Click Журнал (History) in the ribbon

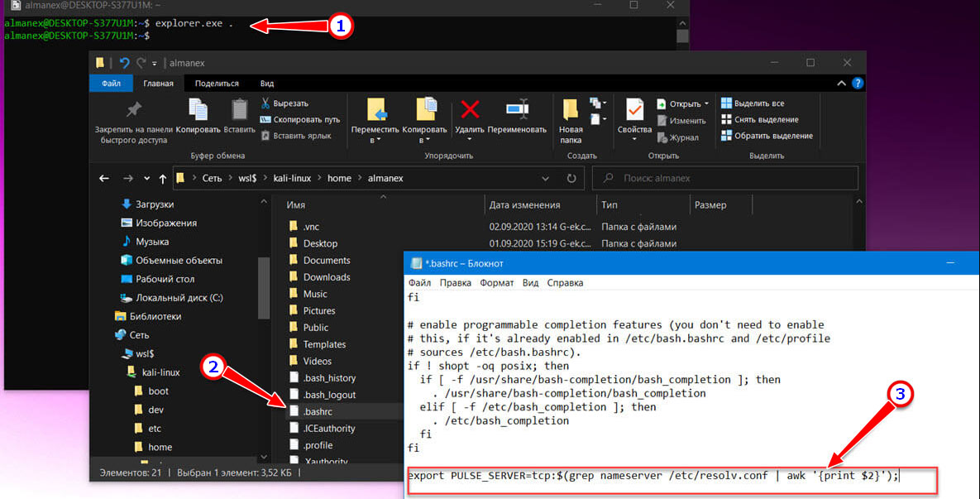678,137
